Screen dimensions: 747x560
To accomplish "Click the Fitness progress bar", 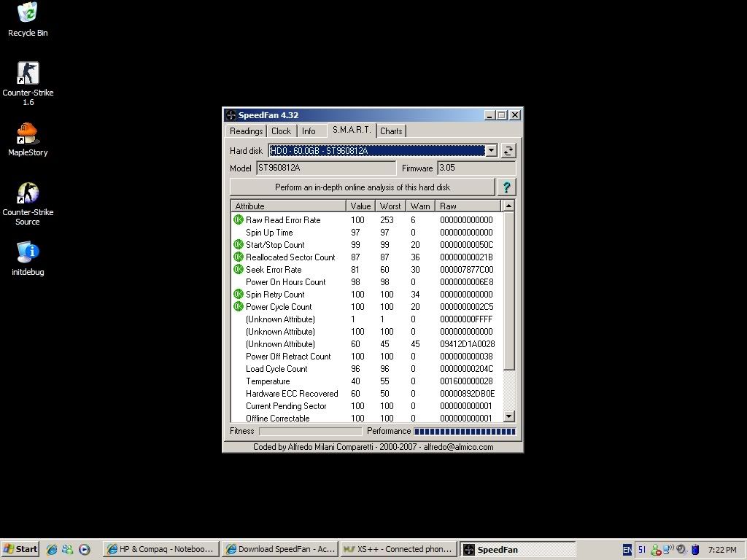I will (x=310, y=432).
